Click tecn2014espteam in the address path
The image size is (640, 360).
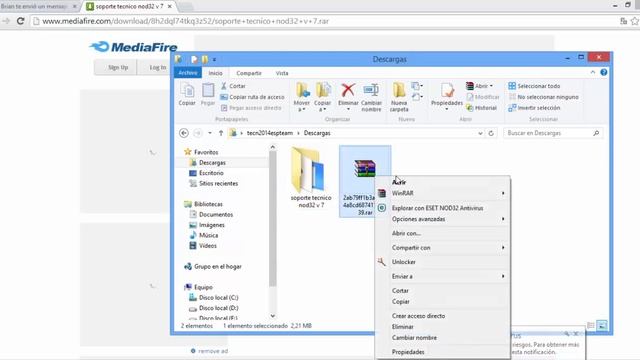[x=270, y=133]
